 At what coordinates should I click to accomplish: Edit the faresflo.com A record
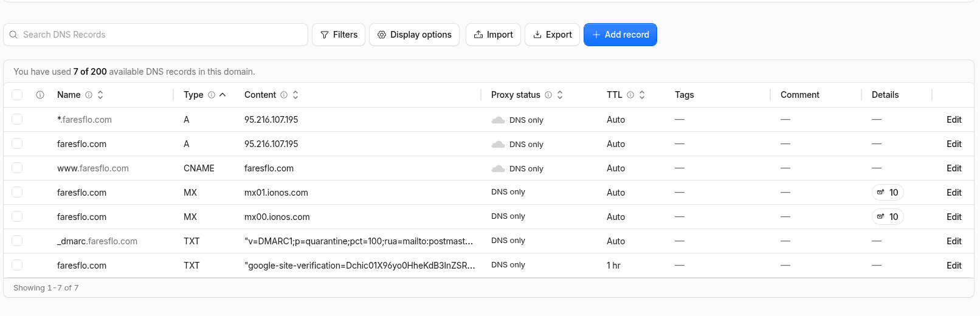pyautogui.click(x=954, y=144)
